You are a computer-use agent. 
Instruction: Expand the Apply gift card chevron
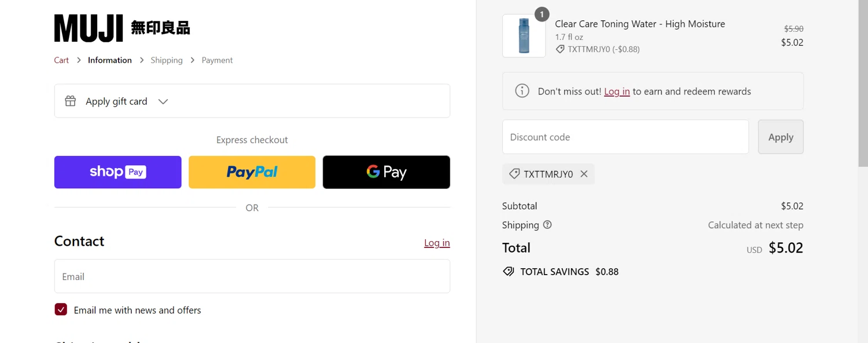pos(163,101)
